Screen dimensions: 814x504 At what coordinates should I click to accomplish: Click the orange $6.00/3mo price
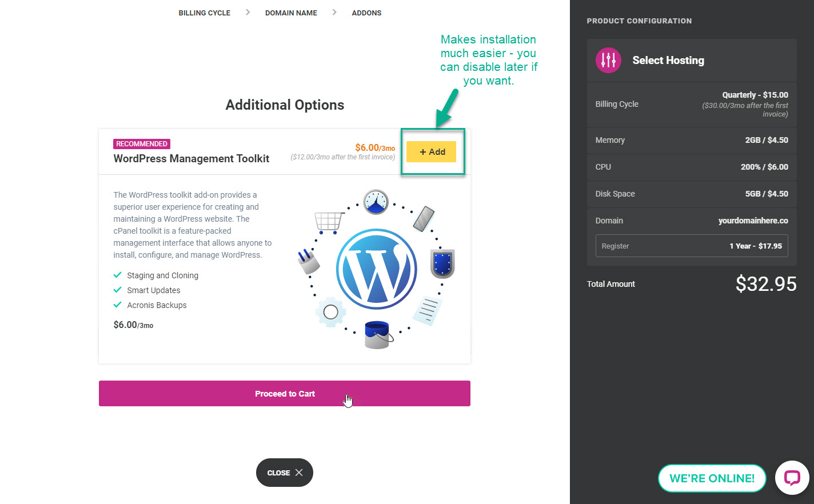click(375, 147)
